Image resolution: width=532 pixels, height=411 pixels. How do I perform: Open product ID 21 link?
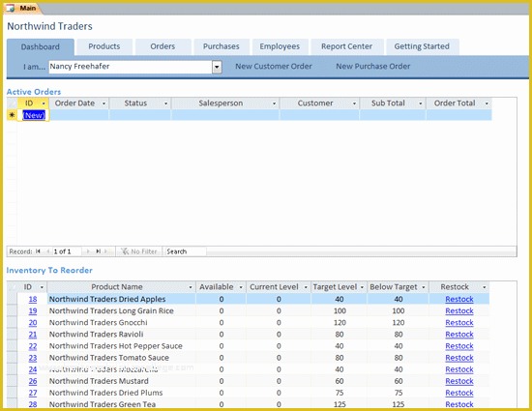[33, 335]
